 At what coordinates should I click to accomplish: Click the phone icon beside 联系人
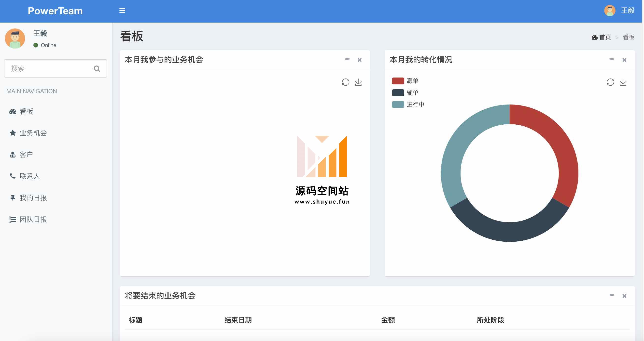pos(13,176)
